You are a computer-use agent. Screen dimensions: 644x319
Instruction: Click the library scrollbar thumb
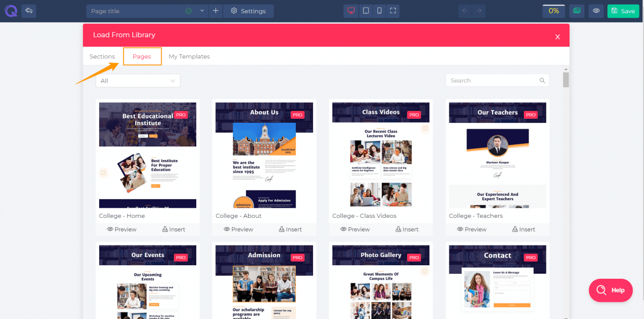point(566,79)
